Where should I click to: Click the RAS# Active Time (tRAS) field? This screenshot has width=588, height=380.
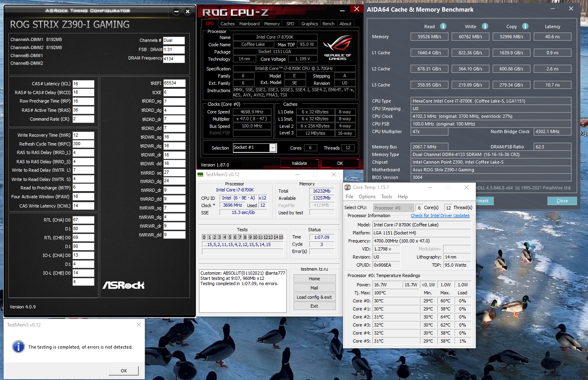click(83, 110)
